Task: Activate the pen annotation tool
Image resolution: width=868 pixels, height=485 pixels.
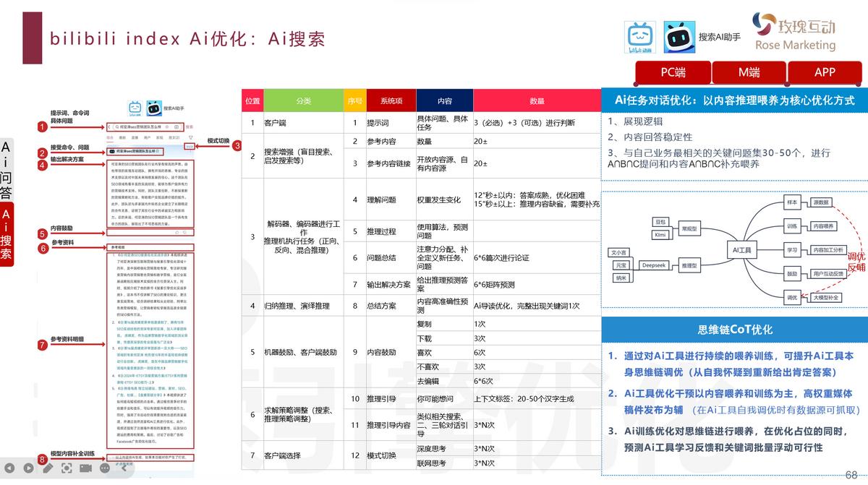Action: click(x=48, y=468)
